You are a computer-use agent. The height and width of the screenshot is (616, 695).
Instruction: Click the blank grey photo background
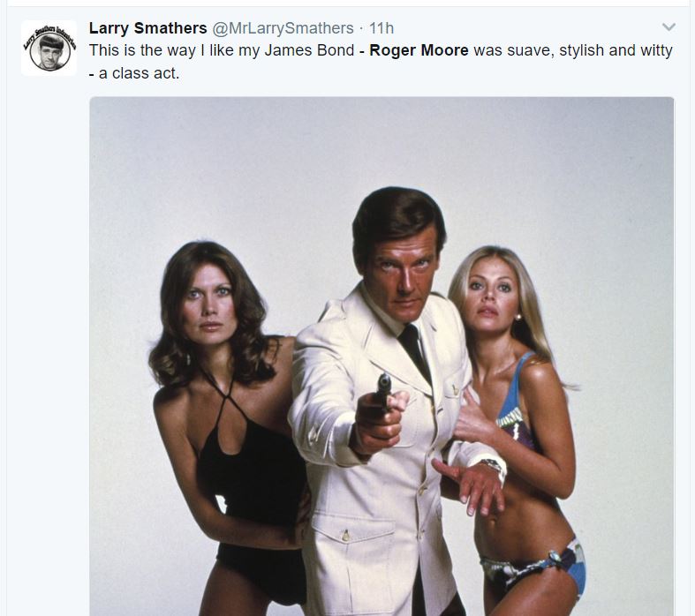[222, 169]
